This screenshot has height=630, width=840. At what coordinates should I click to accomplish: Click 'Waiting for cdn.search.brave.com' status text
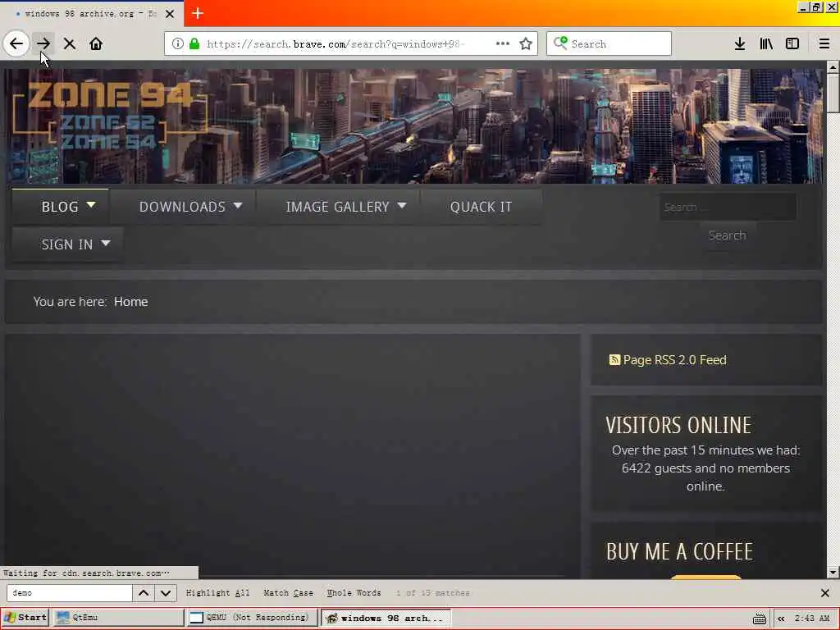tap(85, 573)
